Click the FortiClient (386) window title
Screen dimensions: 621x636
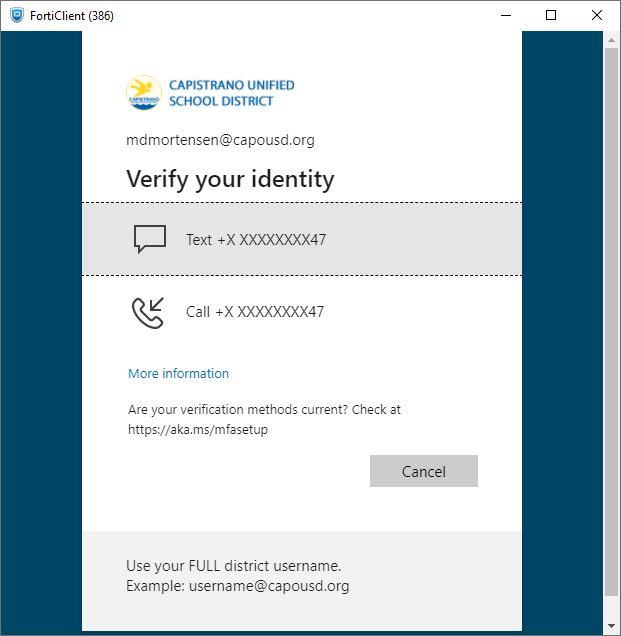[72, 16]
